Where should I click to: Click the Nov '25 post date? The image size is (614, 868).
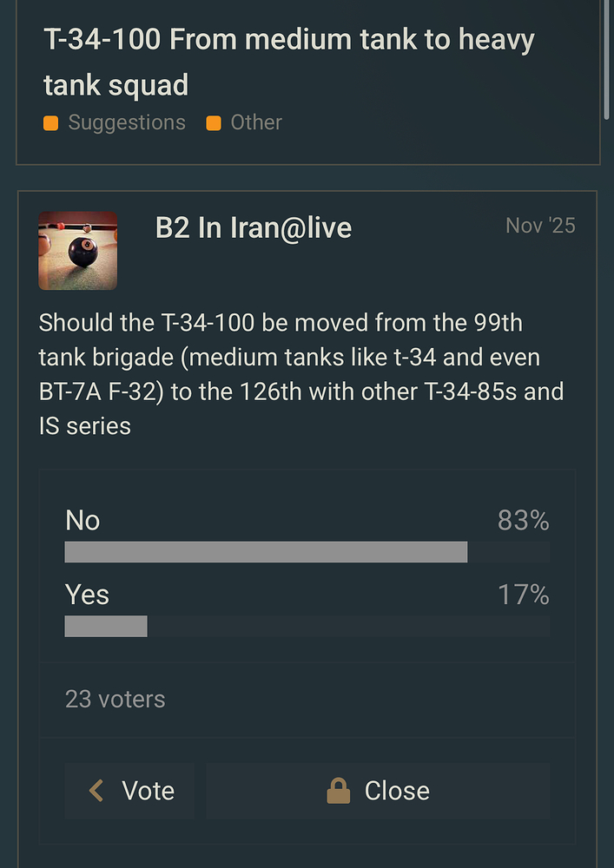point(540,226)
